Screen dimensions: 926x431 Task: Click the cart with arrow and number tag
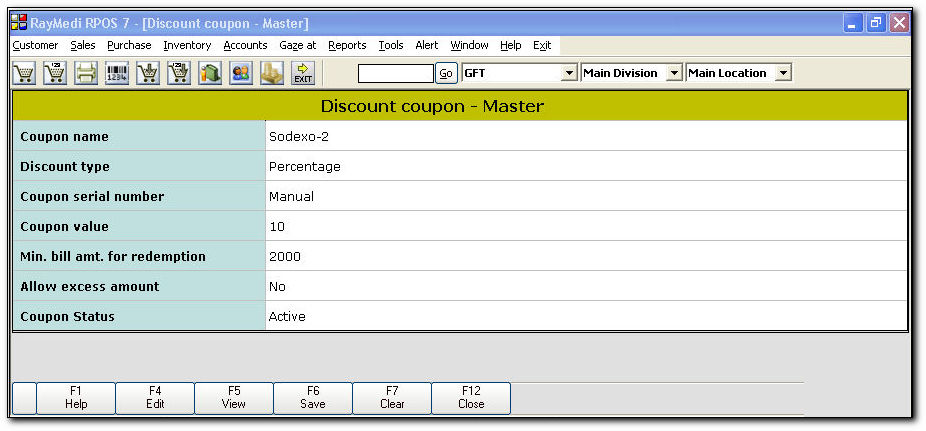coord(179,73)
